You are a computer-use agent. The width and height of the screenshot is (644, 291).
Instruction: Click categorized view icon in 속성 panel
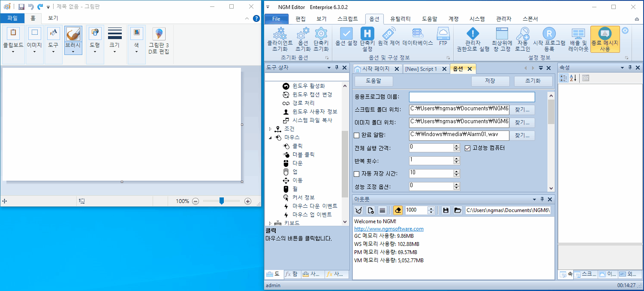[x=563, y=78]
